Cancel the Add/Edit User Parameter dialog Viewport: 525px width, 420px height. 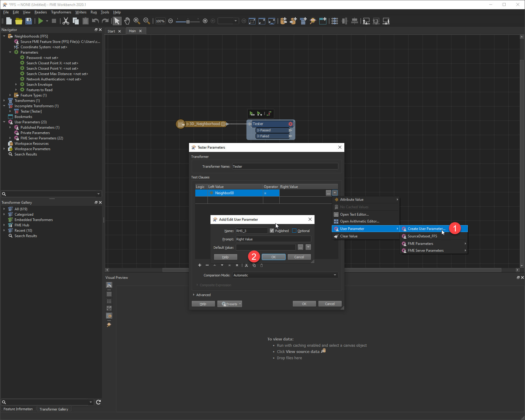point(299,257)
